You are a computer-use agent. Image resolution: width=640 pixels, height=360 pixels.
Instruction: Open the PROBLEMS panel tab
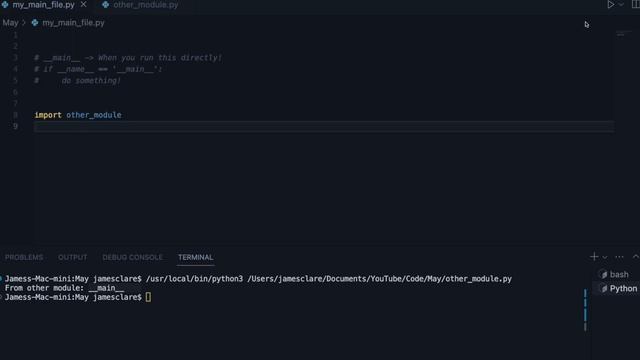pyautogui.click(x=24, y=257)
